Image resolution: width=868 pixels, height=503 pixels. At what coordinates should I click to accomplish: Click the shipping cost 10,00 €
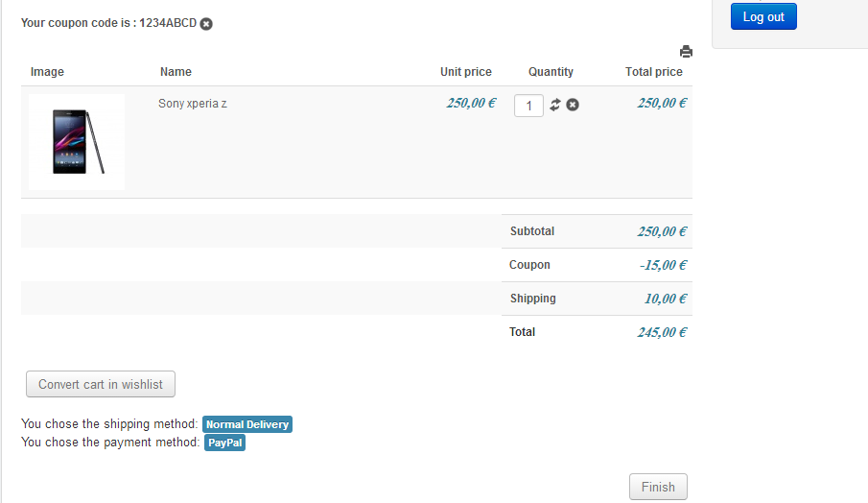pos(665,299)
